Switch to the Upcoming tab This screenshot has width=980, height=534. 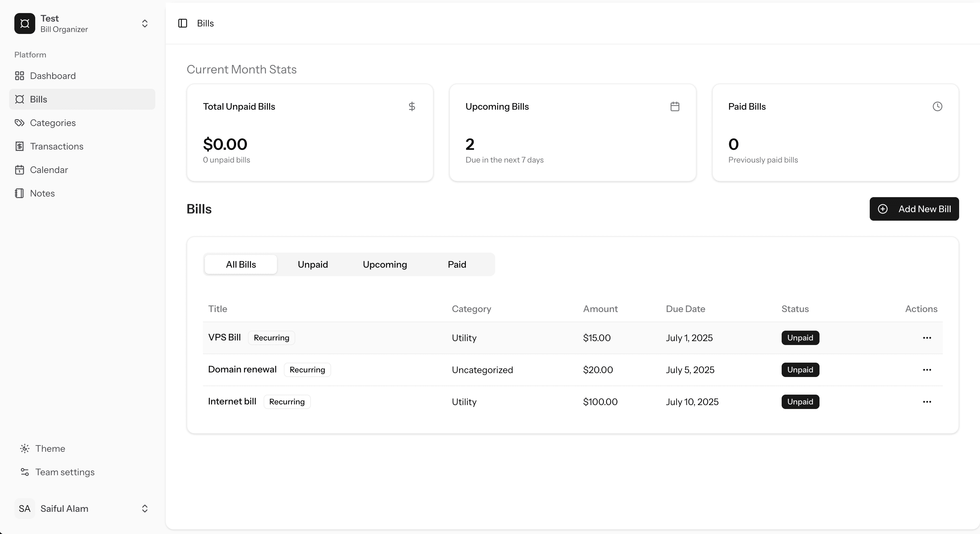coord(385,264)
